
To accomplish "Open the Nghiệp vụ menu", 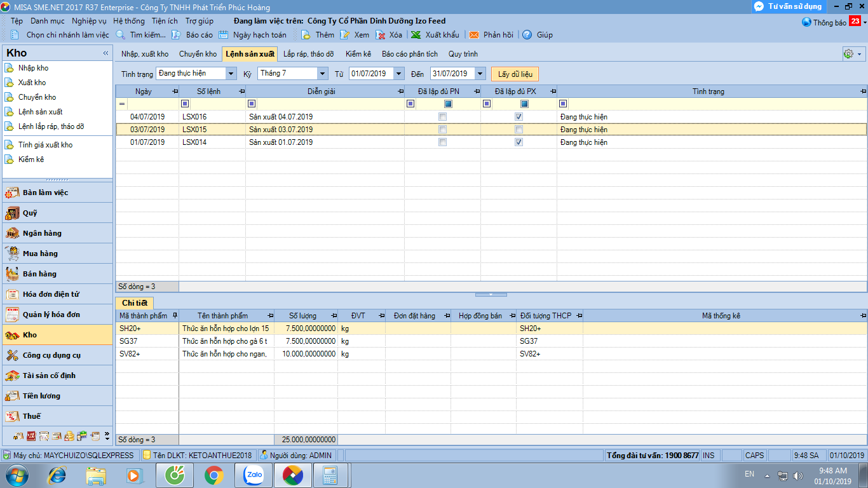I will click(89, 21).
